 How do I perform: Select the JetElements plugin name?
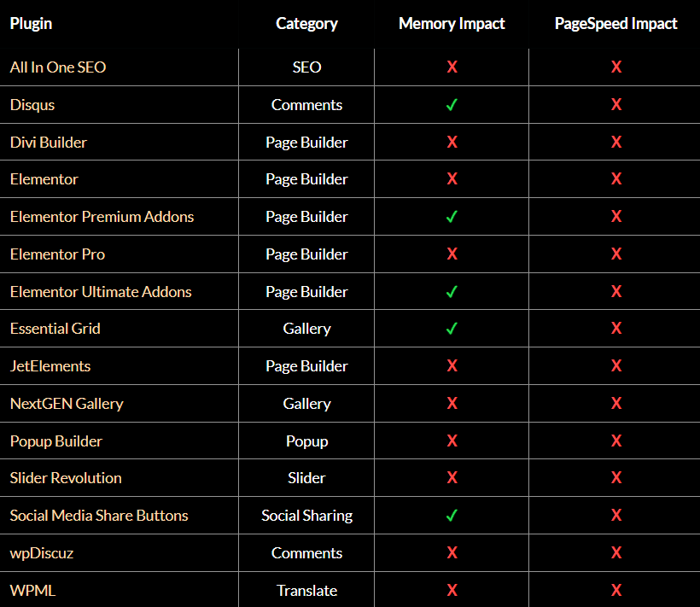coord(50,366)
